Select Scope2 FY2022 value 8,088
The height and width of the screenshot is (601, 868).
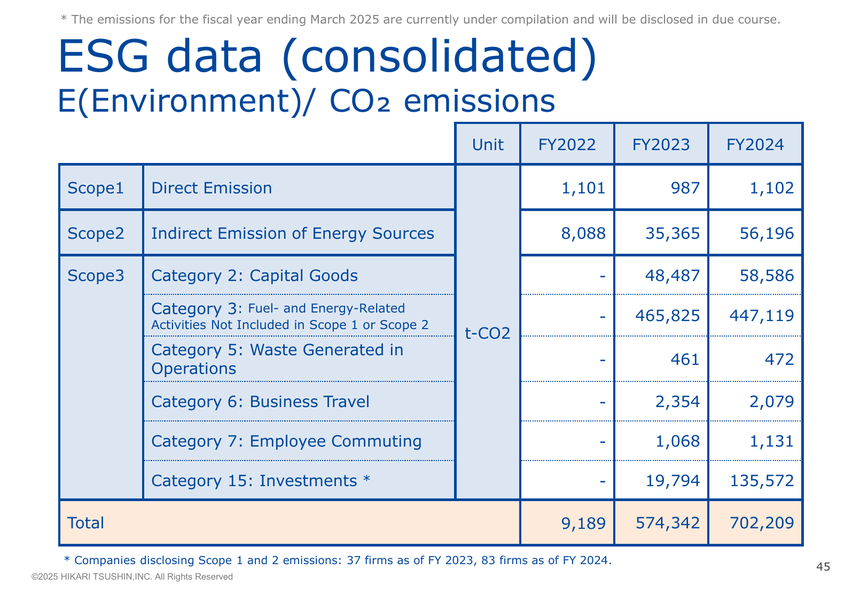pos(583,233)
